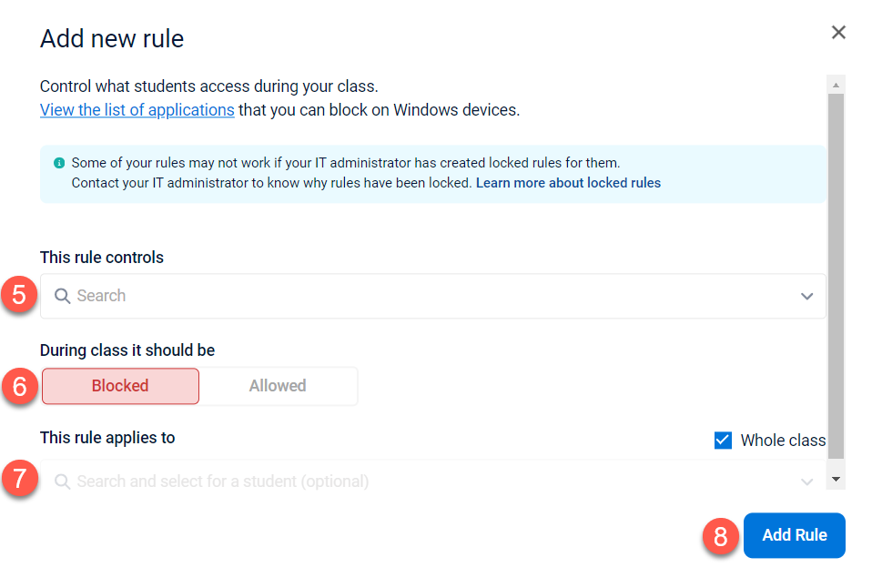Expand the This rule controls dropdown chevron
Screen dimensions: 872x588
coord(807,296)
